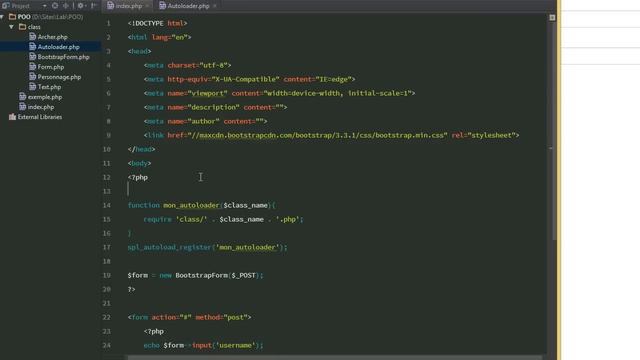The image size is (640, 360).
Task: Click the POO project folder icon
Action: coord(12,17)
